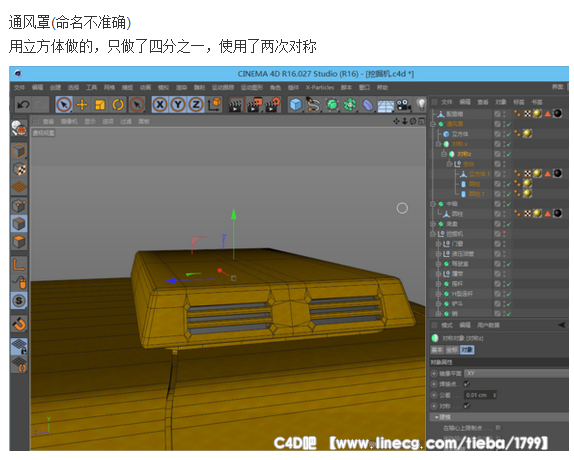Screen dimensions: 574x460
Task: Activate the Move tool (yellow cross)
Action: [x=82, y=105]
